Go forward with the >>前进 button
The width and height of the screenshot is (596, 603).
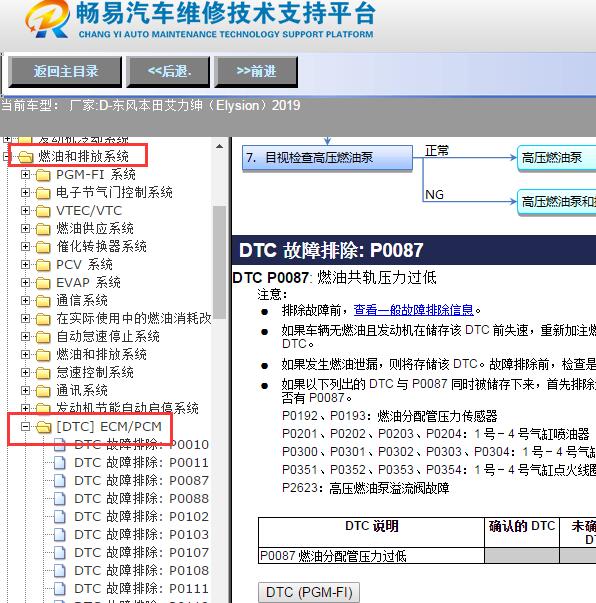[x=256, y=72]
